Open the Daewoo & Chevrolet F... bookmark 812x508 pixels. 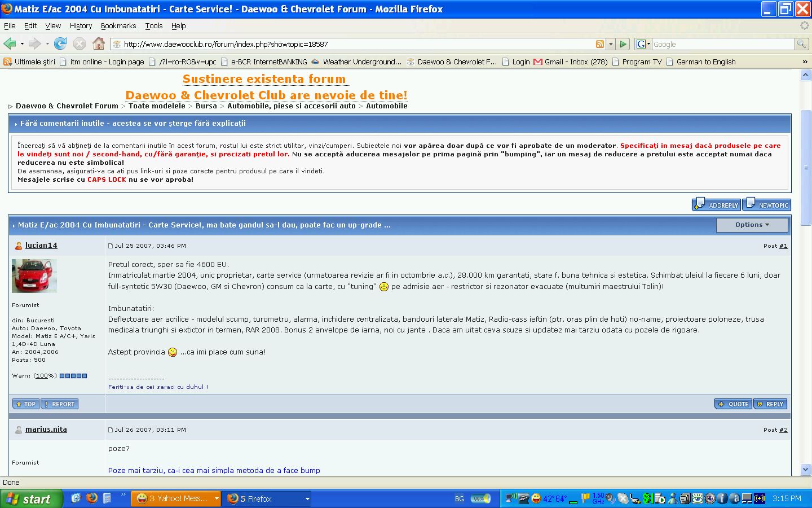pyautogui.click(x=452, y=62)
